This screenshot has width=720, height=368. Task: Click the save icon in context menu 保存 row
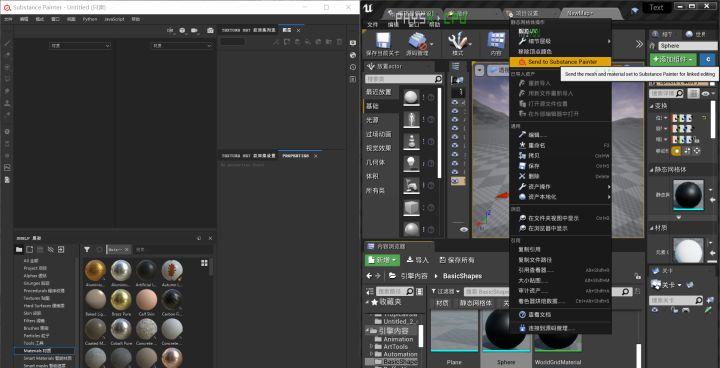coord(522,166)
